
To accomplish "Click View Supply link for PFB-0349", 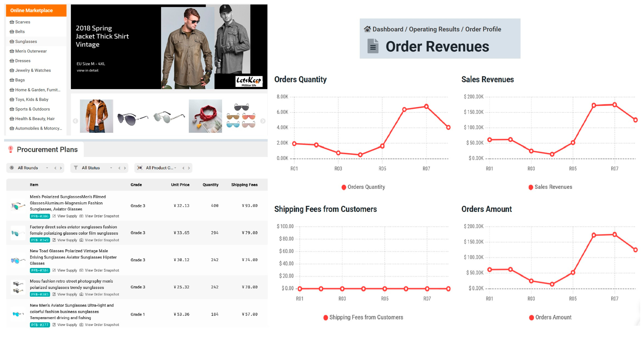I will 67,240.
